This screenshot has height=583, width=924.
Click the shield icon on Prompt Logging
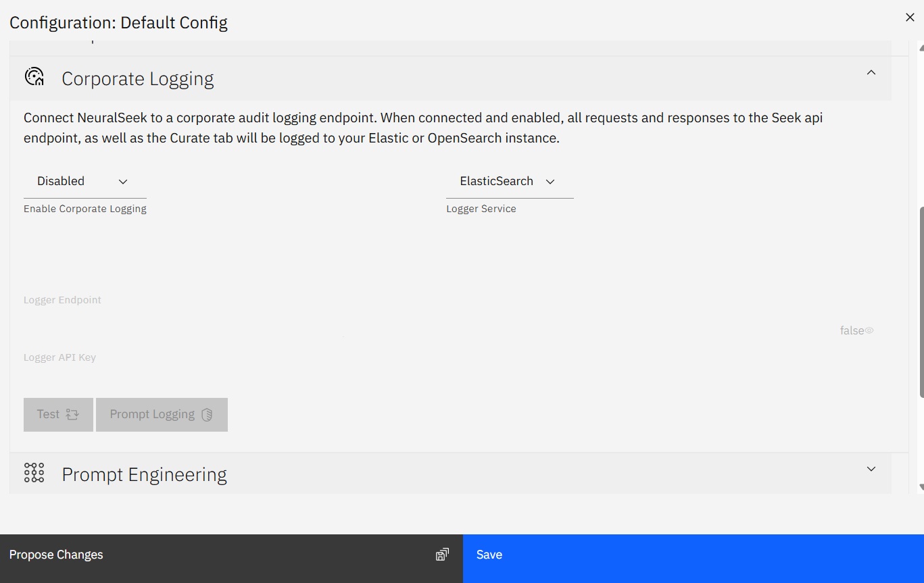(208, 415)
